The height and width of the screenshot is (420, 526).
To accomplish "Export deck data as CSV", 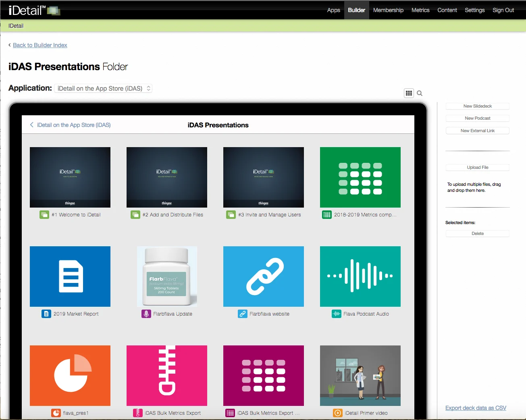I will [x=476, y=408].
